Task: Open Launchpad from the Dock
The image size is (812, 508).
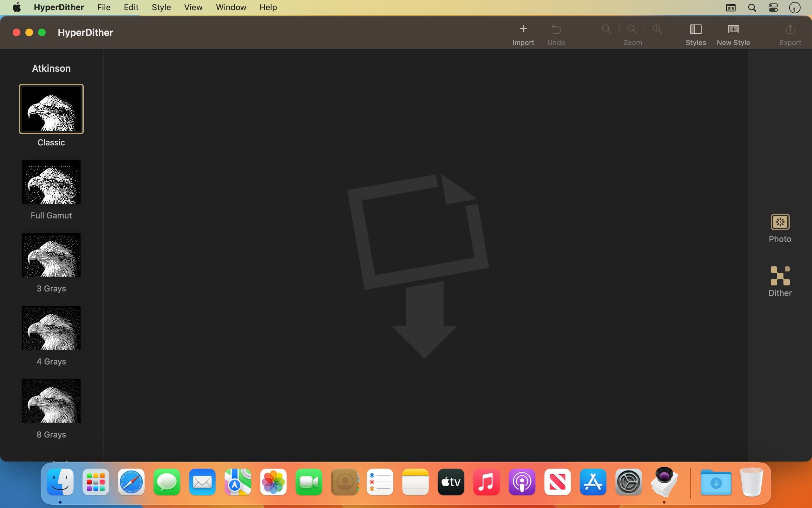Action: point(95,482)
